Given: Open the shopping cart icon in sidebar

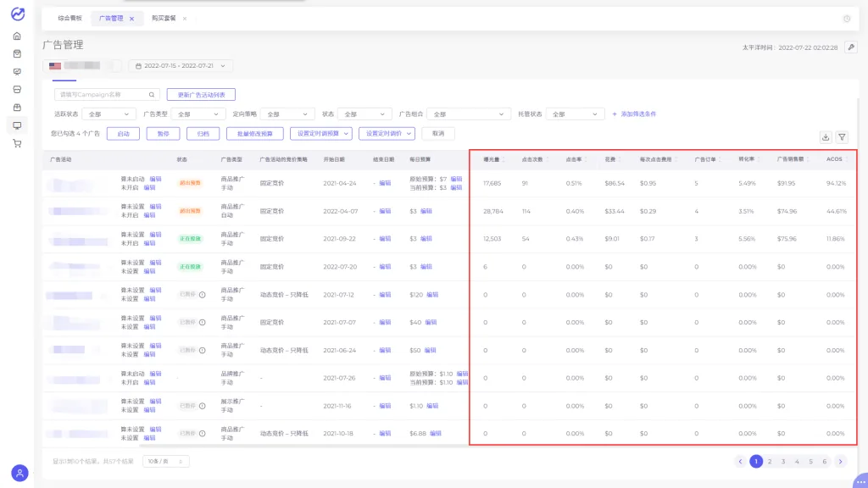Looking at the screenshot, I should click(x=17, y=143).
